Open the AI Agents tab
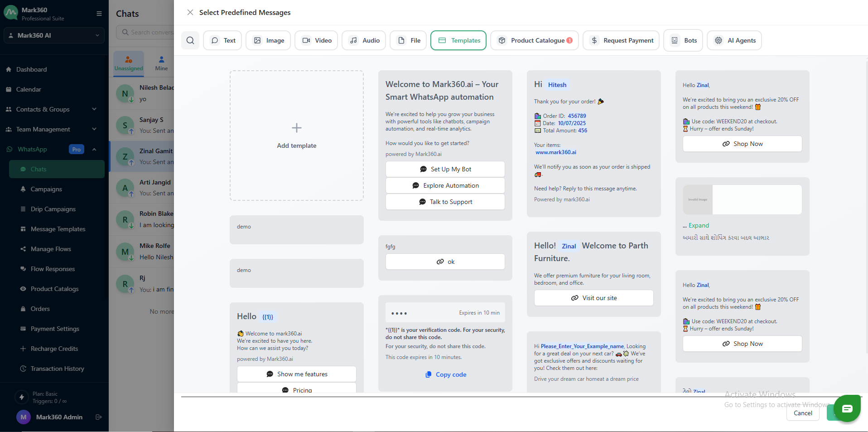This screenshot has height=432, width=868. [x=734, y=40]
